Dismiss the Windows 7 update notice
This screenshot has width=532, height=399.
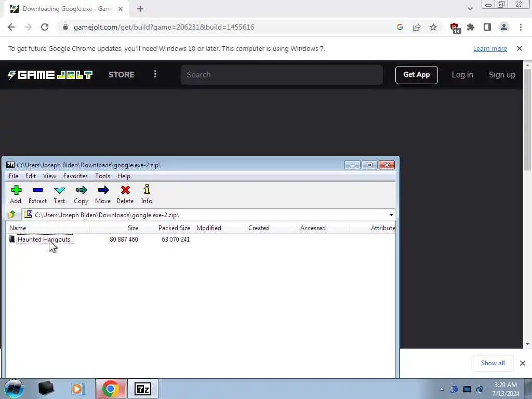519,48
